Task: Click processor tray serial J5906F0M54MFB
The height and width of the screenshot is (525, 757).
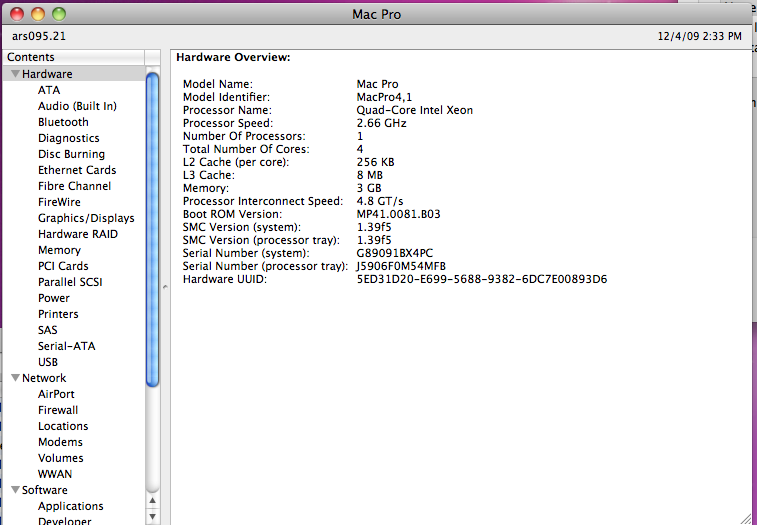Action: click(401, 266)
